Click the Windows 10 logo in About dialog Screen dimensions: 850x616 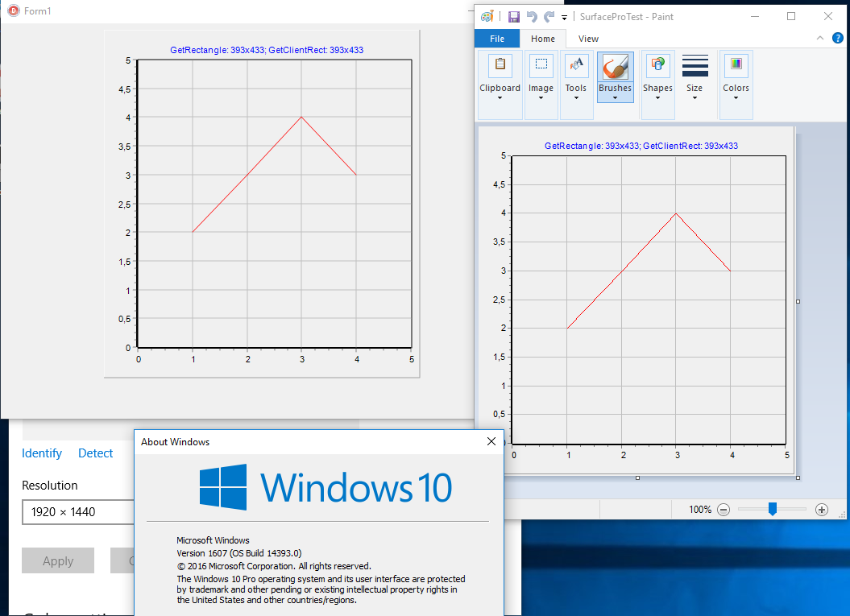click(325, 487)
